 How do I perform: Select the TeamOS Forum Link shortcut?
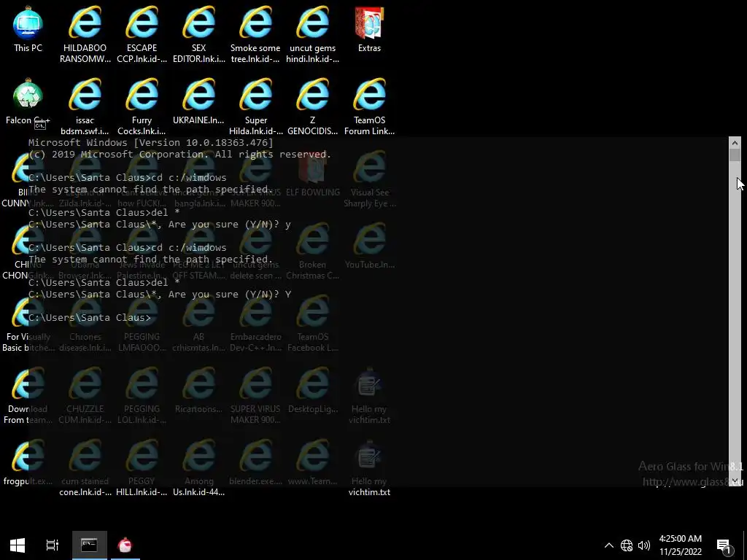tap(369, 106)
